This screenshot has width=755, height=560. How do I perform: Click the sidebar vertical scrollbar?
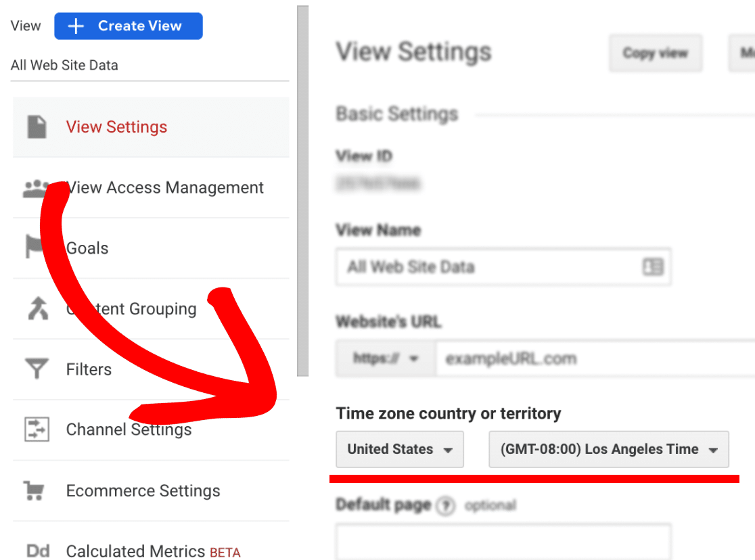tap(302, 191)
